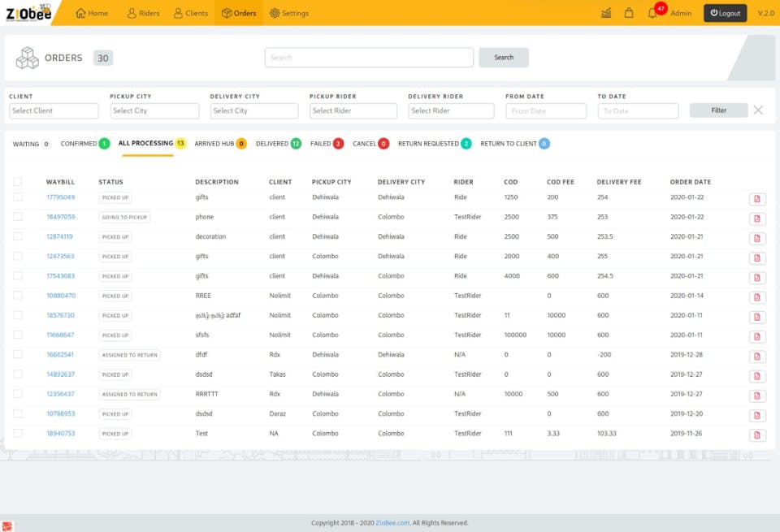The image size is (780, 532).
Task: Open PDF for waybill 10788953
Action: coord(757,415)
